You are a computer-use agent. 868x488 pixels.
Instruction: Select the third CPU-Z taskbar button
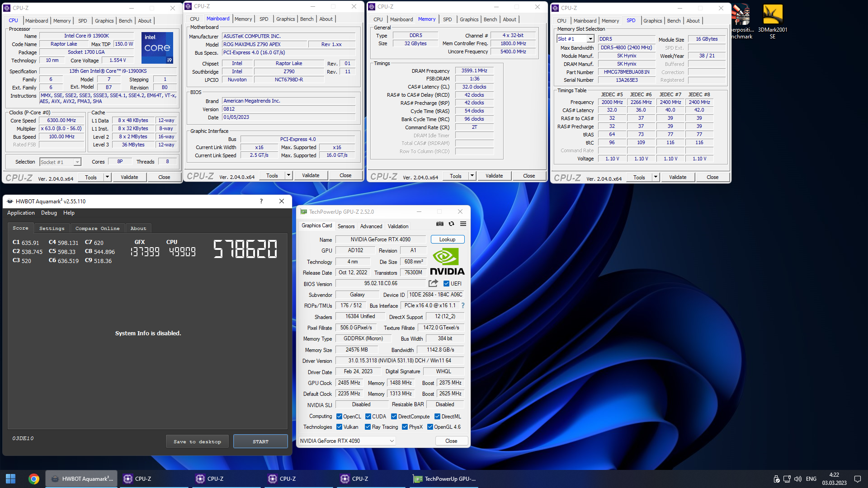[298, 479]
